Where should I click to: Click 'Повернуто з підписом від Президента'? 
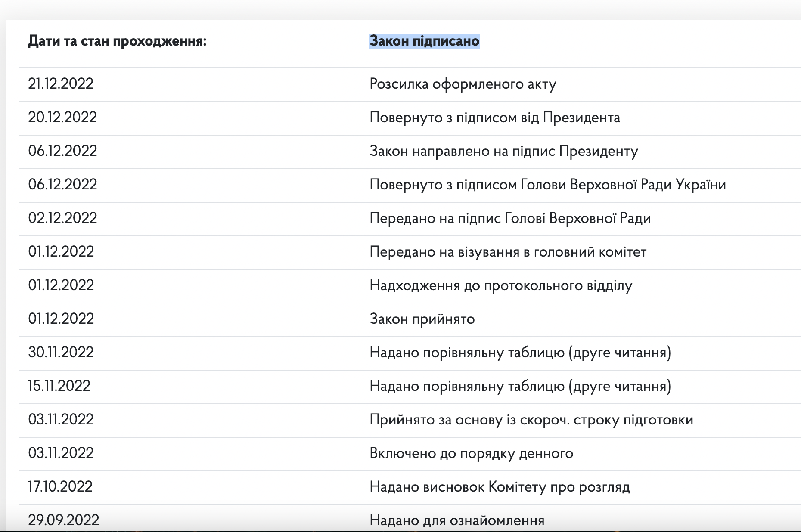click(495, 118)
